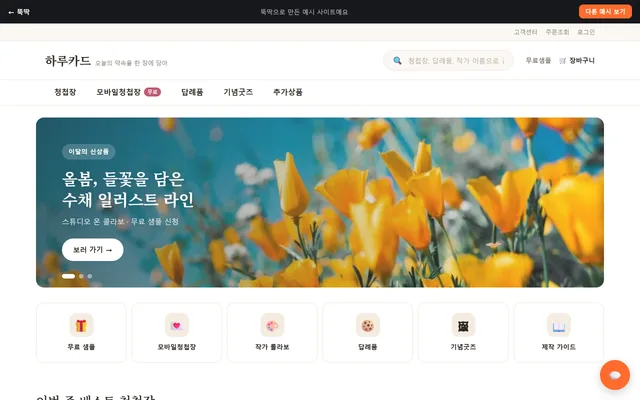The height and width of the screenshot is (400, 640).
Task: Select the 기념굿즈 menu item
Action: point(238,92)
